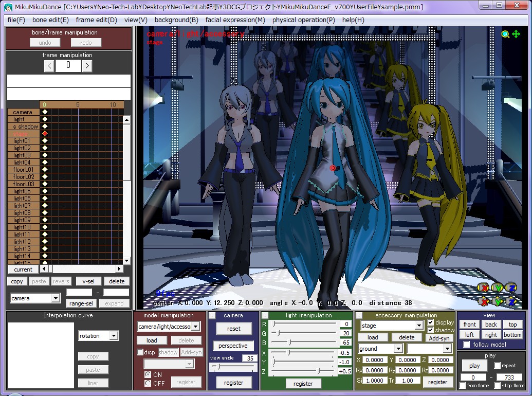
Task: Enable the follow model checkbox
Action: [x=467, y=345]
